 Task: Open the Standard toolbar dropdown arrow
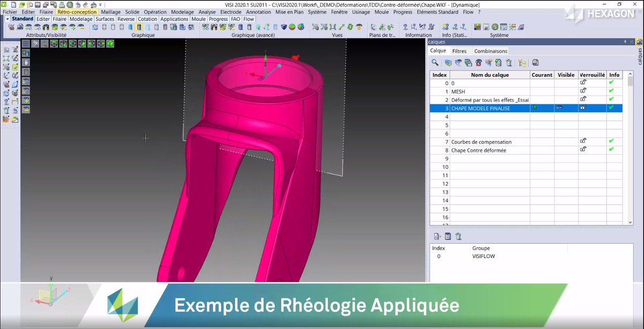point(7,18)
